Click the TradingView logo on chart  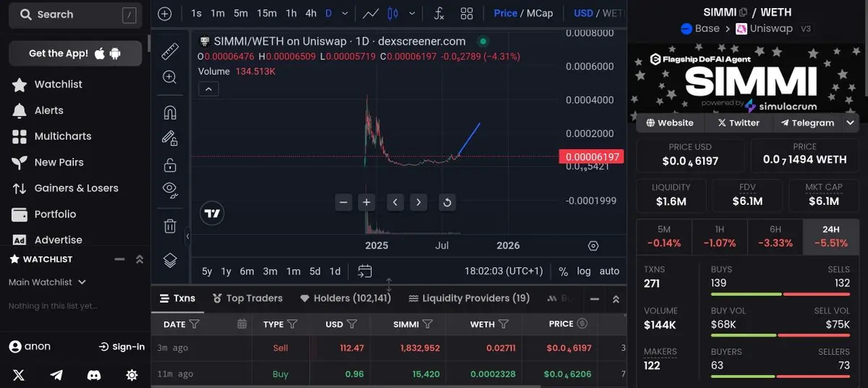(213, 214)
